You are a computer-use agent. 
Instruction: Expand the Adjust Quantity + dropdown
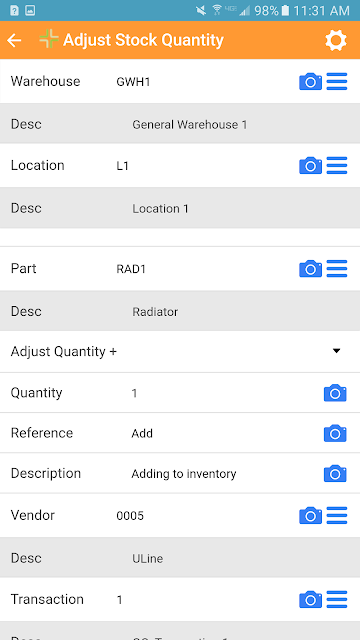click(180, 351)
